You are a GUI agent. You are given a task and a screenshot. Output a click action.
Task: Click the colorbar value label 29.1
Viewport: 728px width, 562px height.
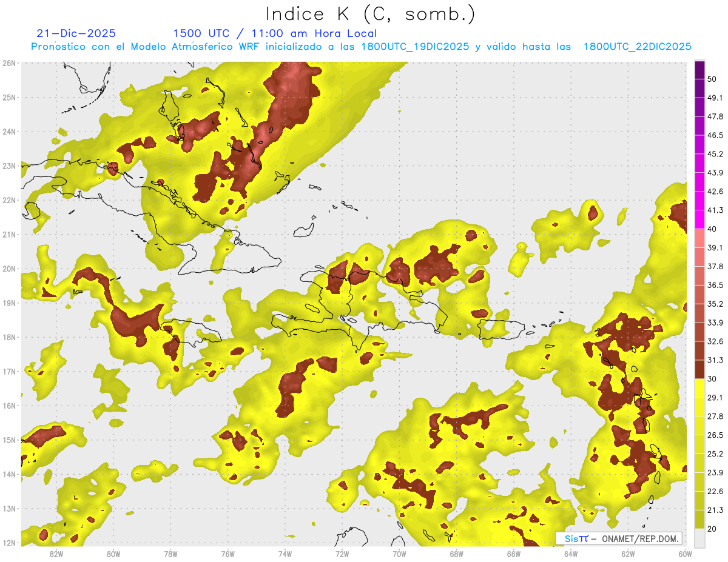coord(715,398)
